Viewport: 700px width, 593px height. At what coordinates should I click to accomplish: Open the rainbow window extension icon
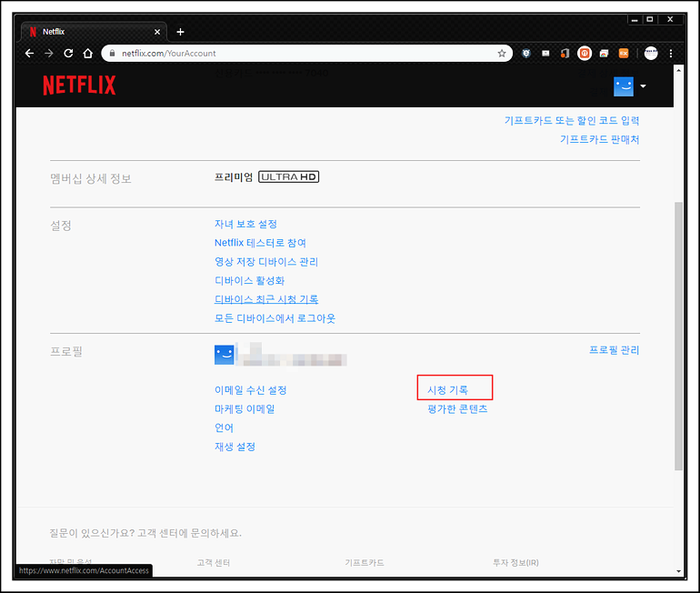[x=604, y=53]
